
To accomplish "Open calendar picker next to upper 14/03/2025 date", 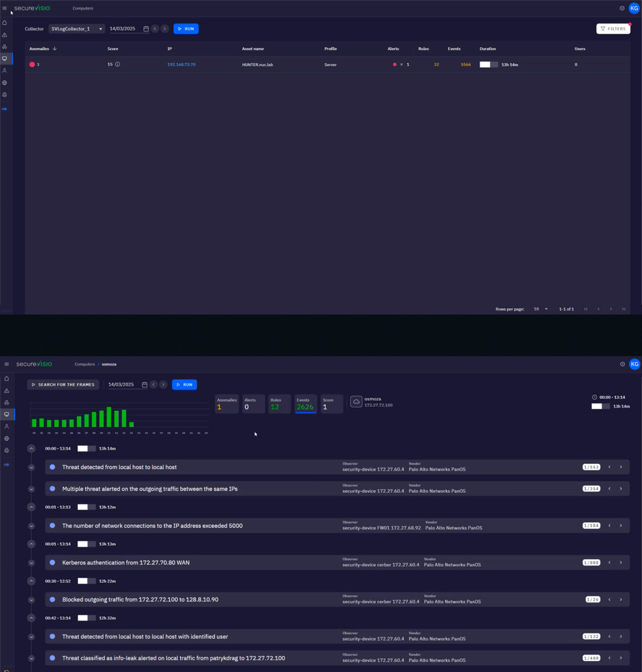I will (146, 29).
